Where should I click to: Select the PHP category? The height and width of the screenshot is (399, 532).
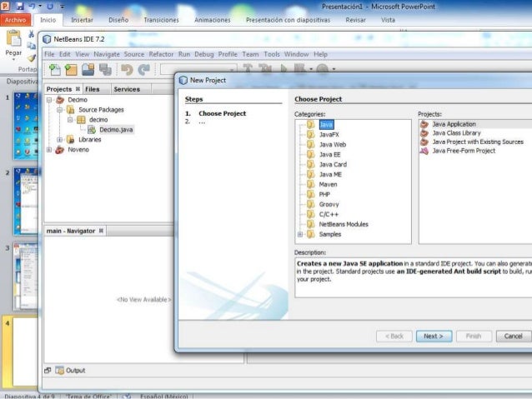coord(324,194)
